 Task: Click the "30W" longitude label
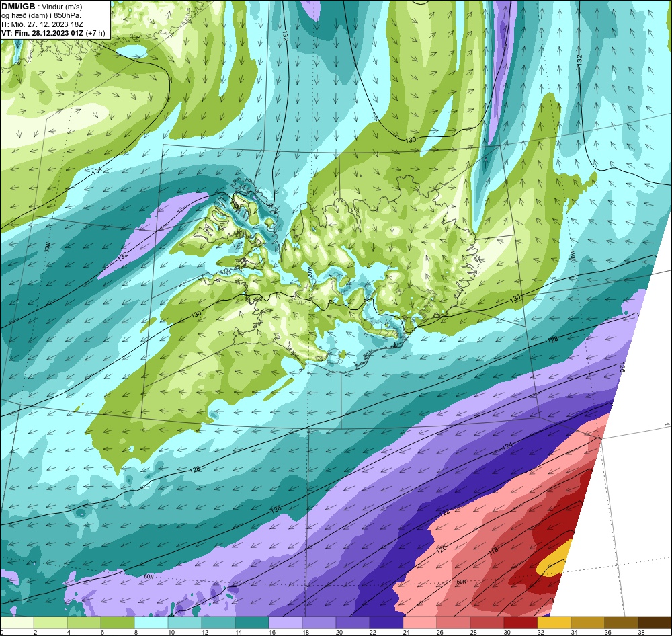coord(47,247)
